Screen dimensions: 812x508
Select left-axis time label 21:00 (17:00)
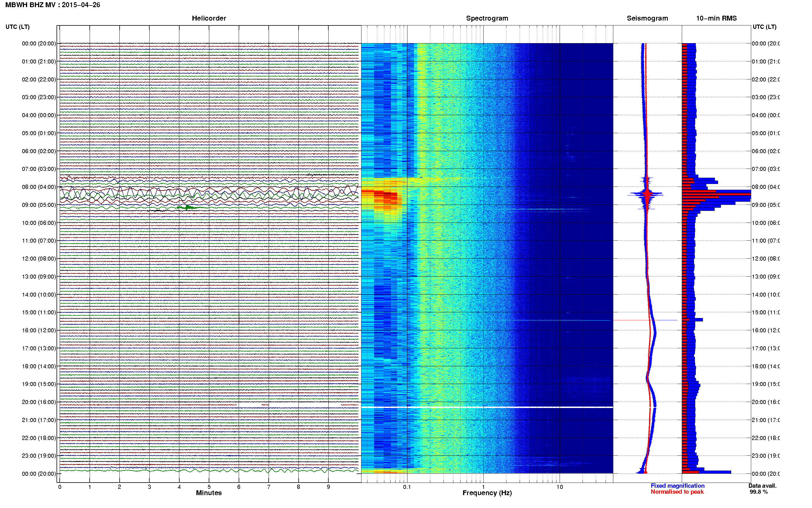39,420
